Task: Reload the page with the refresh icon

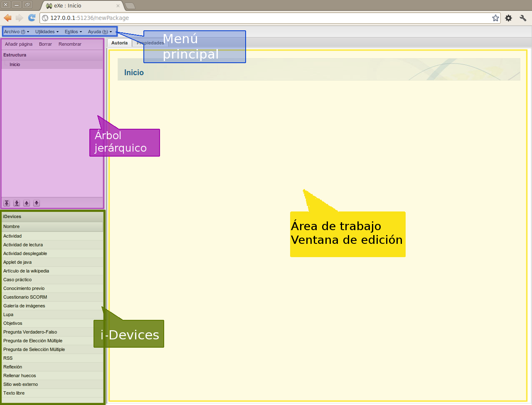Action: click(32, 18)
